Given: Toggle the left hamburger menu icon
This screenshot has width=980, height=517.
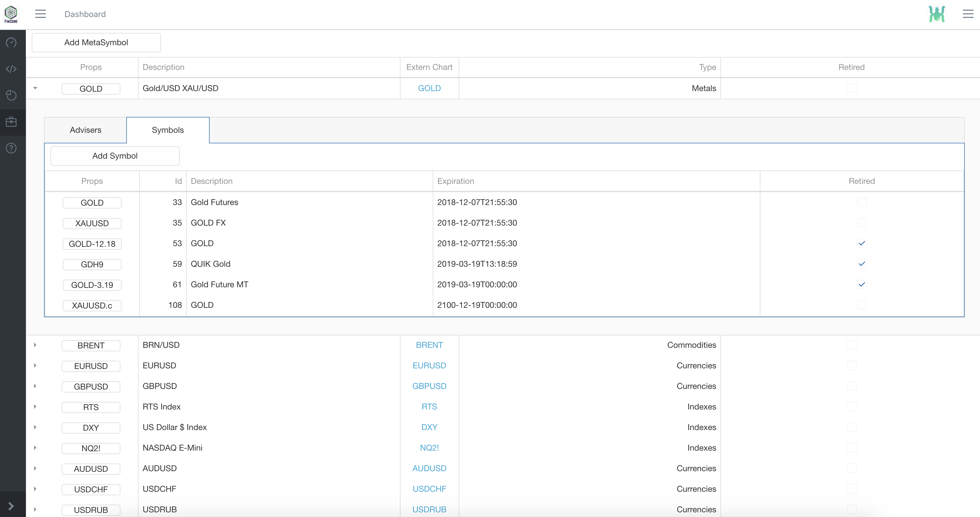Looking at the screenshot, I should click(40, 14).
